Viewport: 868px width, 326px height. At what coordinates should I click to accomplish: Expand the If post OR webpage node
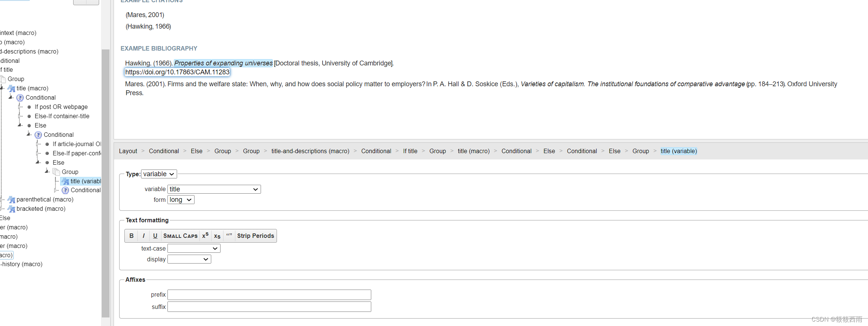pos(20,107)
